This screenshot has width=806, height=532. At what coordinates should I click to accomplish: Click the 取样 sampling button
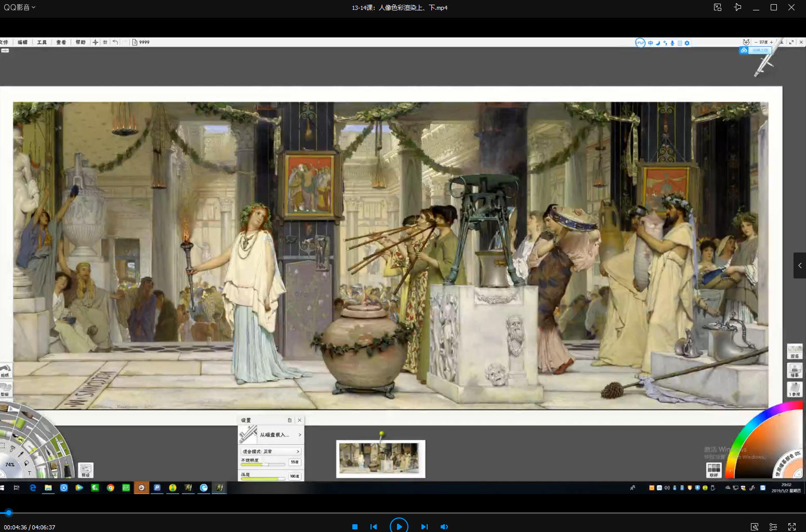pos(713,470)
